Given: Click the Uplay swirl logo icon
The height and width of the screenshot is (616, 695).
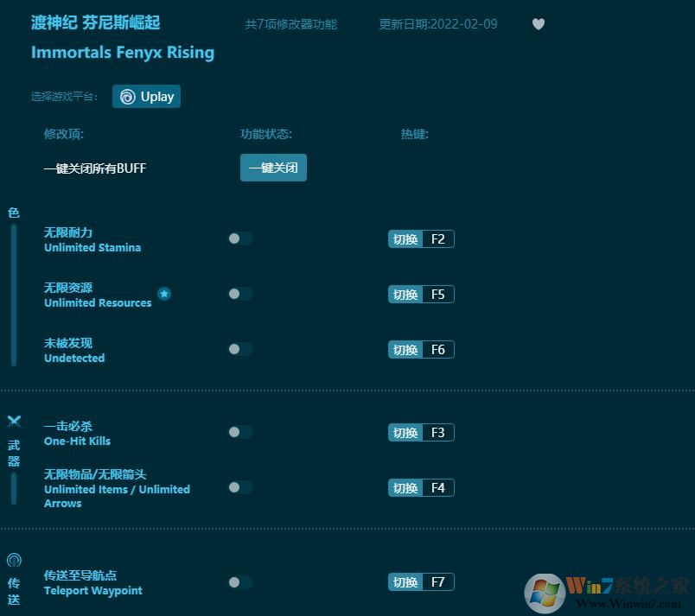Looking at the screenshot, I should tap(128, 97).
